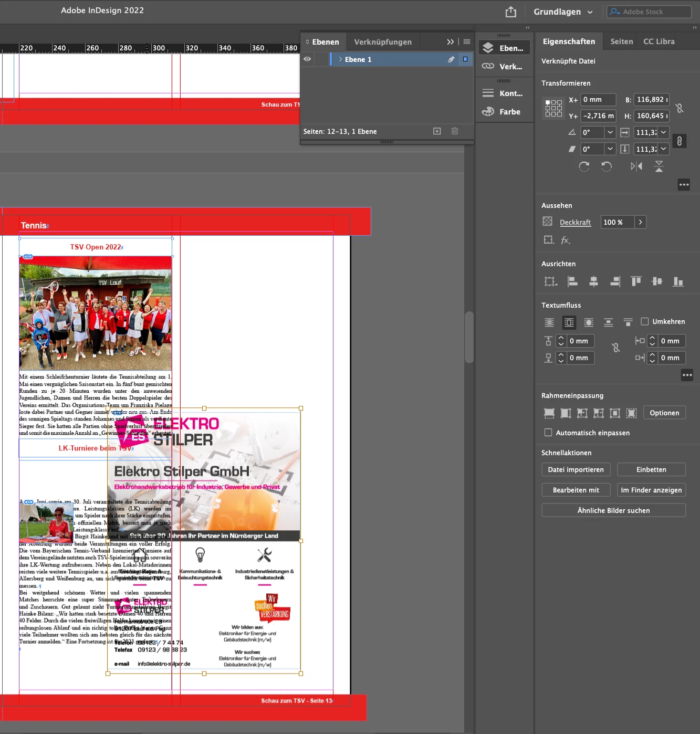Create new layer with plus icon
This screenshot has height=734, width=700.
pyautogui.click(x=437, y=131)
